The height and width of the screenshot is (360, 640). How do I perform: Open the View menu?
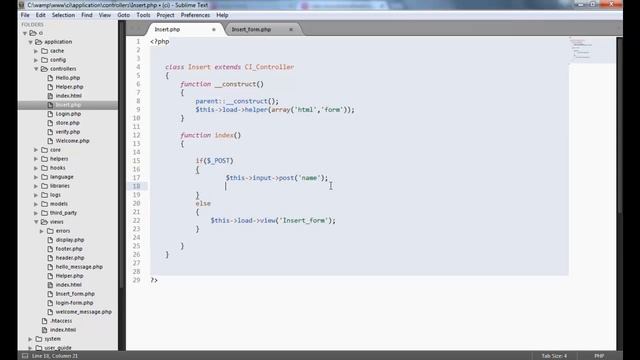click(x=105, y=15)
